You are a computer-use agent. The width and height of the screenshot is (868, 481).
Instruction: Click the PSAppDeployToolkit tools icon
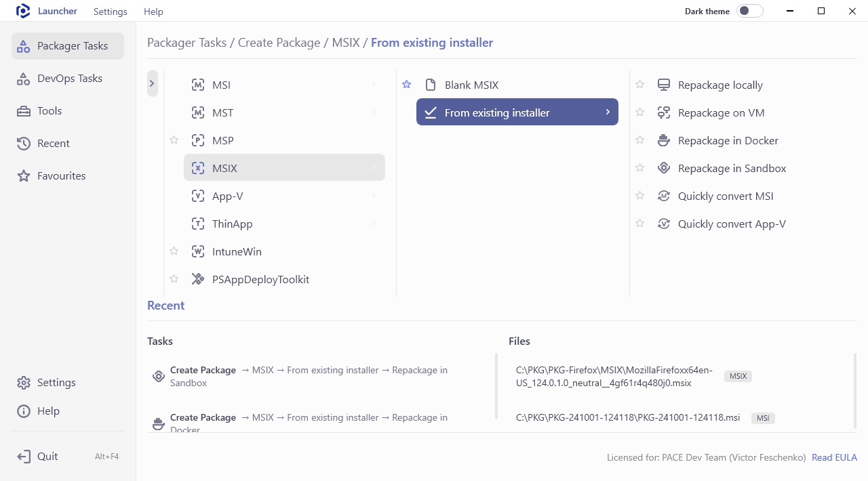[198, 280]
